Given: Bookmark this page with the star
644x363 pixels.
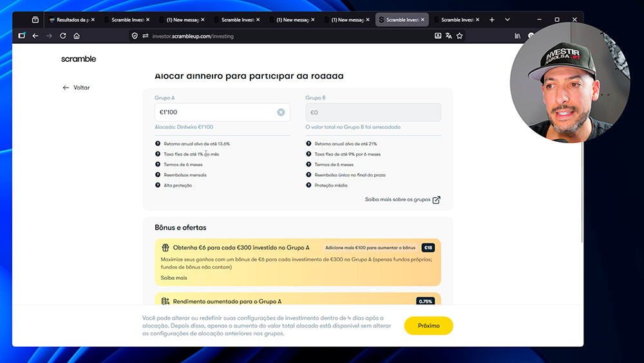Looking at the screenshot, I should click(460, 36).
